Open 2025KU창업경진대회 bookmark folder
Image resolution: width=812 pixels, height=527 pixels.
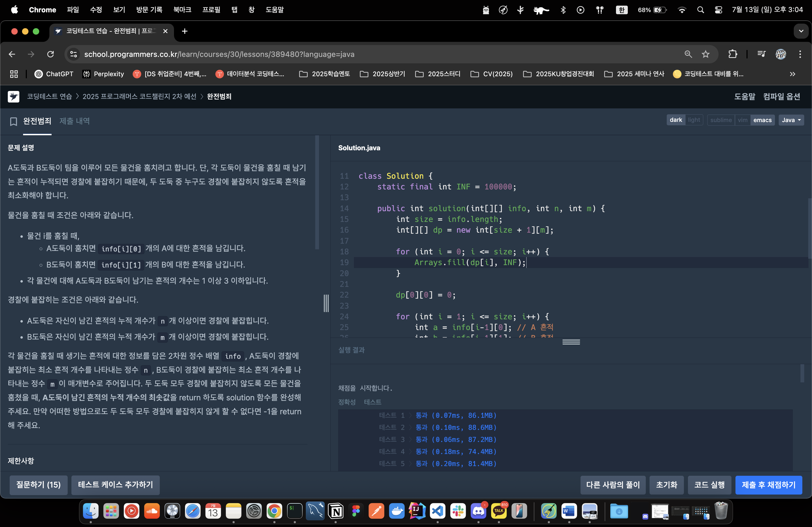coord(559,74)
